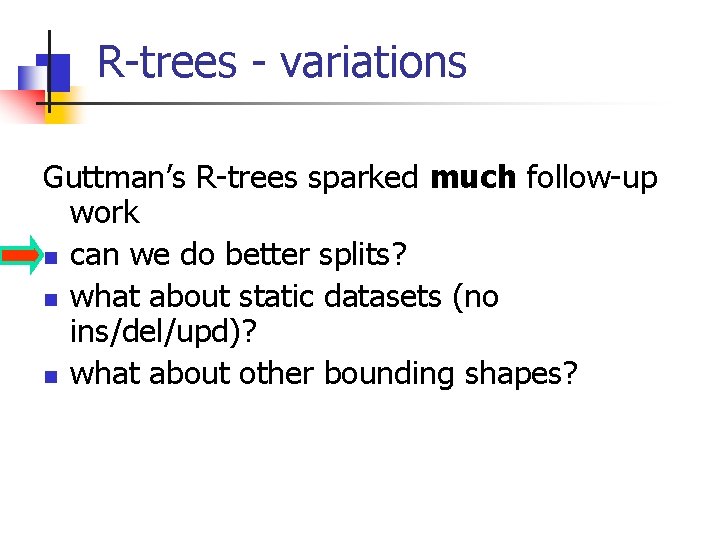Click the word 'sparked' in the paragraph
720x540 pixels.
(363, 178)
